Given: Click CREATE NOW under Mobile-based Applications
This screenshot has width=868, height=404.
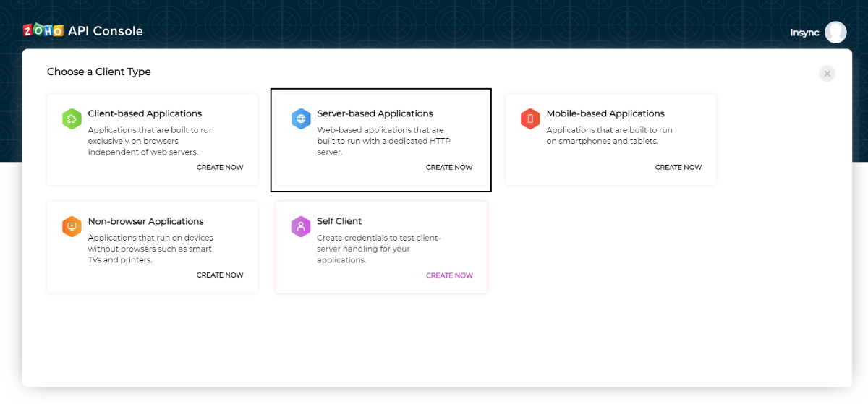Looking at the screenshot, I should [x=678, y=168].
